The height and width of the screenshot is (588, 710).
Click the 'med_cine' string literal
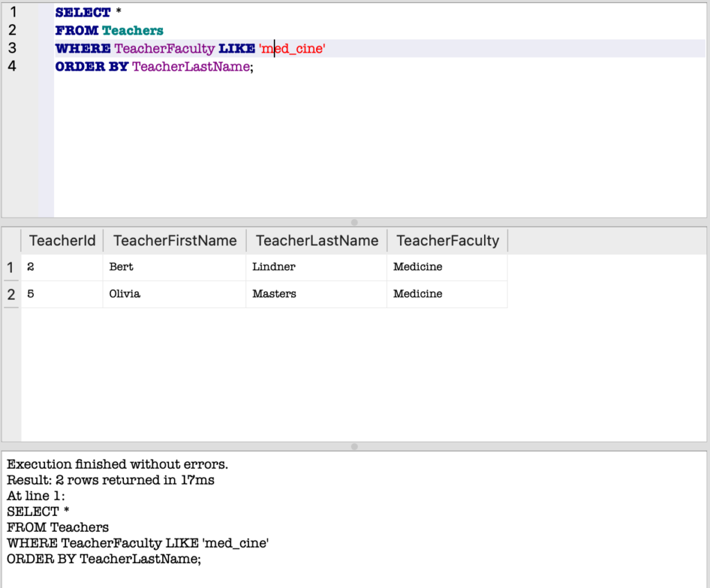pyautogui.click(x=292, y=49)
